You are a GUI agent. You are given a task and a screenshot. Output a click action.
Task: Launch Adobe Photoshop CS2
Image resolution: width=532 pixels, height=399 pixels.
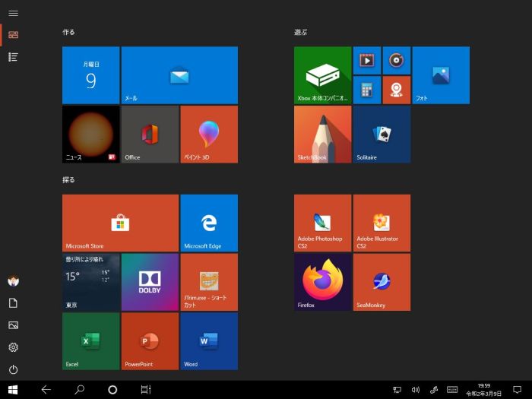322,223
